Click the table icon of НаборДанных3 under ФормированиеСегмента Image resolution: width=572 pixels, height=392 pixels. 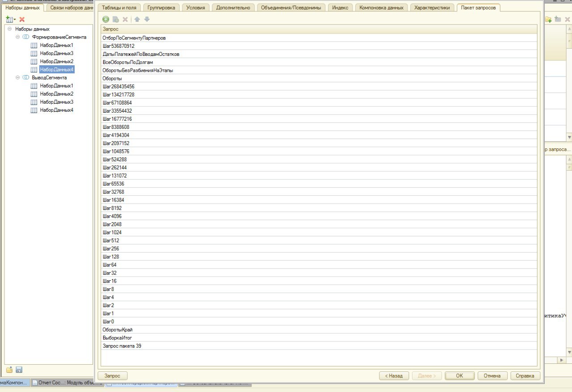[34, 54]
